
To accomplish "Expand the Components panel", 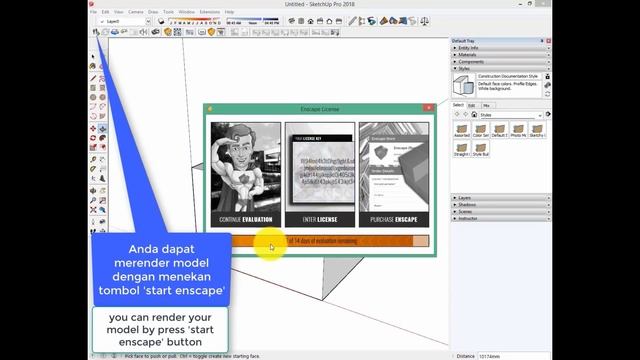I will (x=501, y=62).
